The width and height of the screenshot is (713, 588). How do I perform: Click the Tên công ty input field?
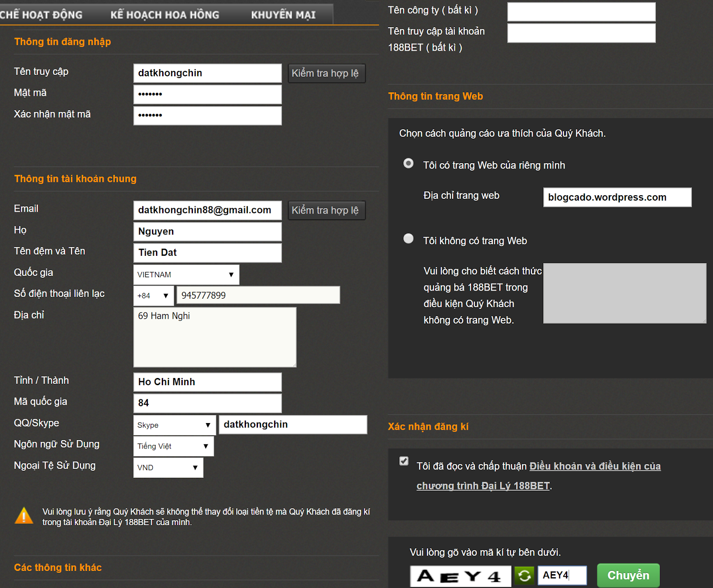(582, 12)
